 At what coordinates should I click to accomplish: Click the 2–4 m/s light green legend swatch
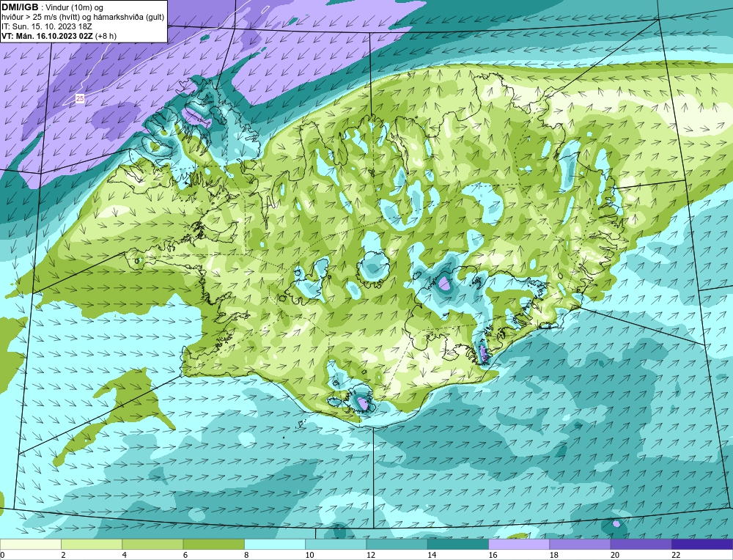[x=92, y=544]
